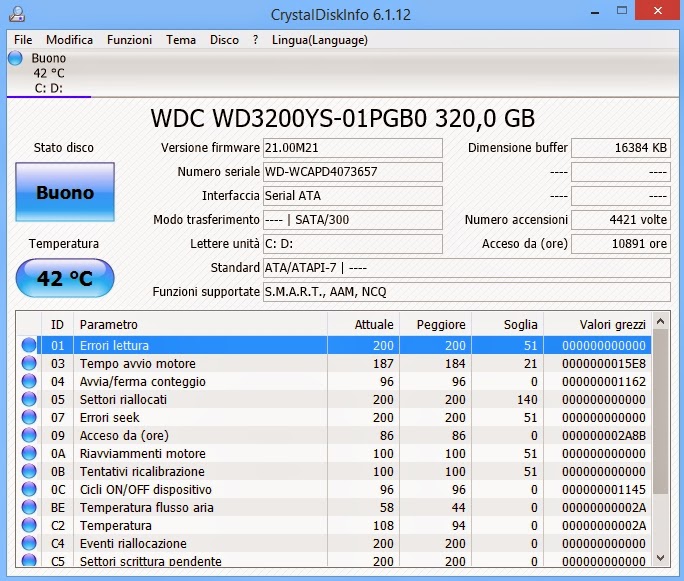
Task: Click the SMART list vertical scrollbar thumb
Action: pos(660,412)
